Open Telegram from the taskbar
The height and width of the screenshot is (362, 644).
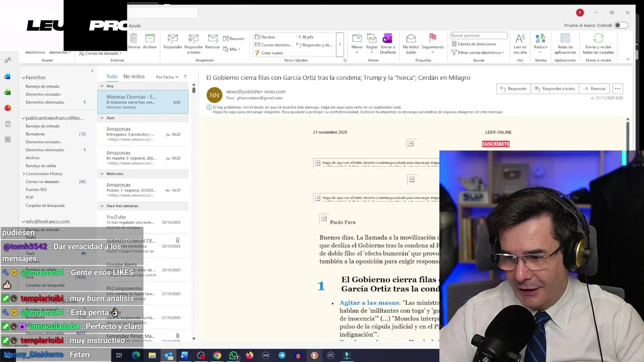pyautogui.click(x=282, y=355)
